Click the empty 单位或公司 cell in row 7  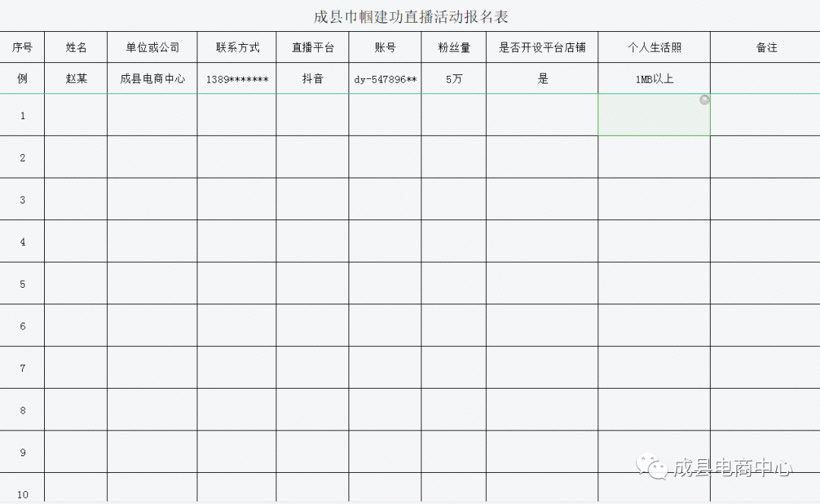click(x=152, y=367)
